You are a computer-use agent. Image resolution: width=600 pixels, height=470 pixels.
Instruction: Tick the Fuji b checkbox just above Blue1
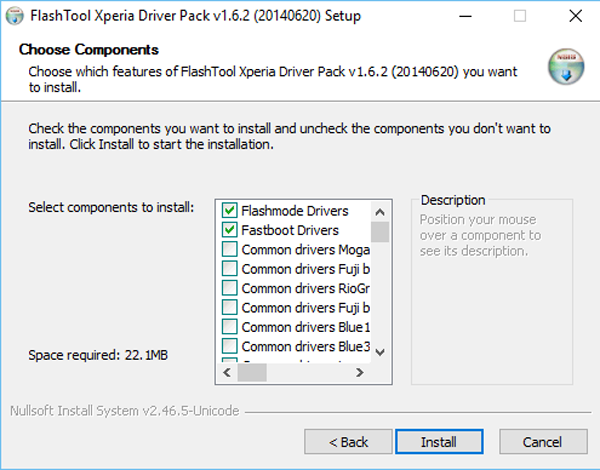[x=230, y=307]
